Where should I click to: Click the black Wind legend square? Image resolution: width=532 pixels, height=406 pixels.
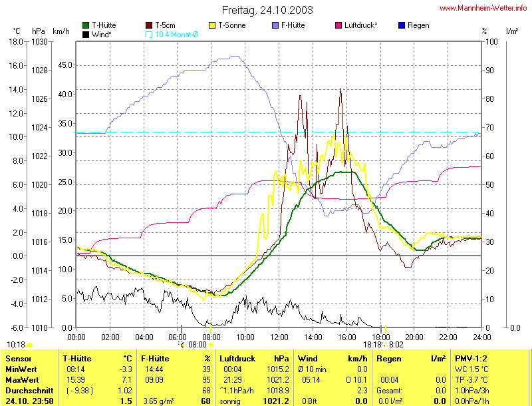pyautogui.click(x=86, y=34)
